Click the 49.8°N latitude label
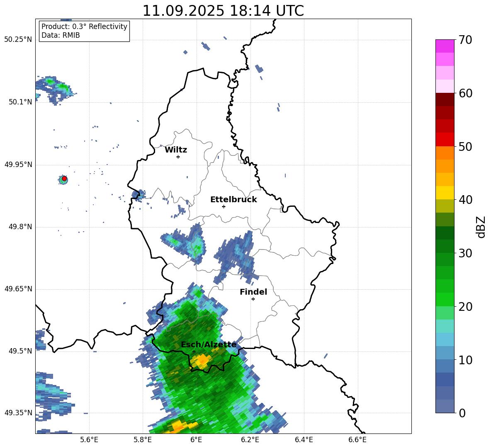 [20, 227]
